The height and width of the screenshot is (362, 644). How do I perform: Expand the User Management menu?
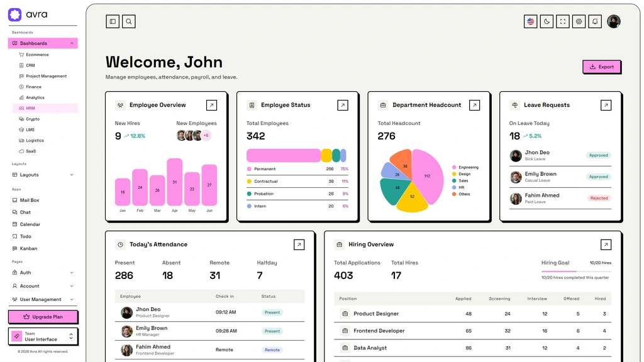point(43,300)
